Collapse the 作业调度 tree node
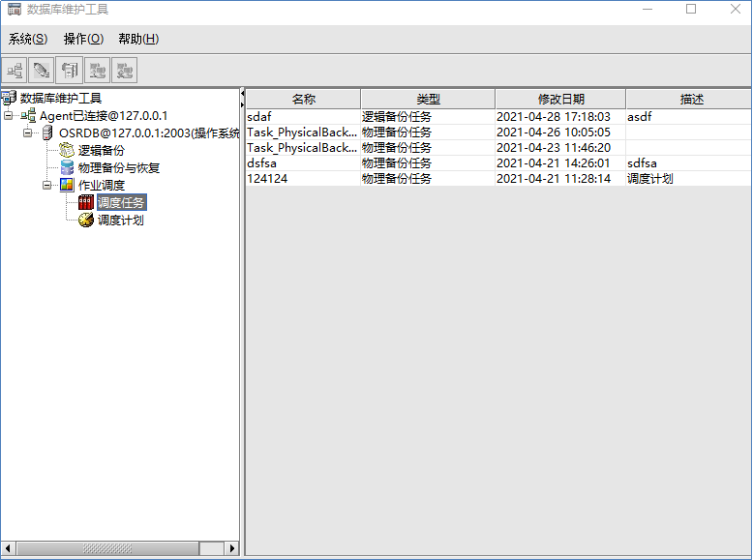Image resolution: width=753 pixels, height=560 pixels. point(47,185)
